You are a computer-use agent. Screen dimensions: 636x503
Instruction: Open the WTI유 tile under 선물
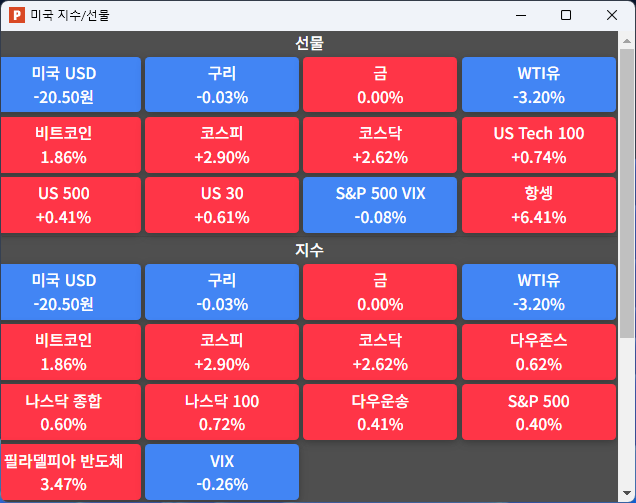pyautogui.click(x=538, y=85)
